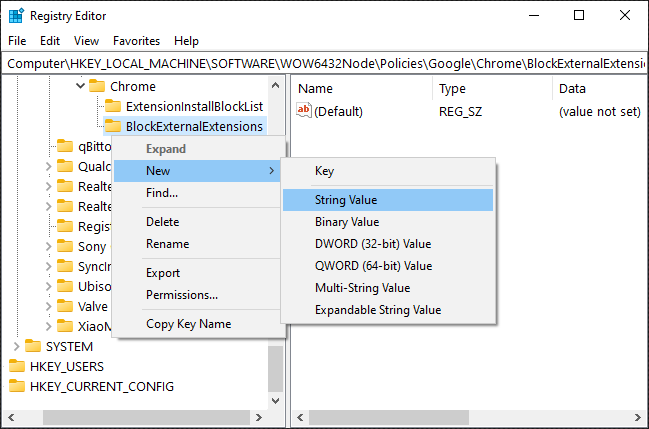Open the Favorites menu
The height and width of the screenshot is (429, 649).
point(136,41)
